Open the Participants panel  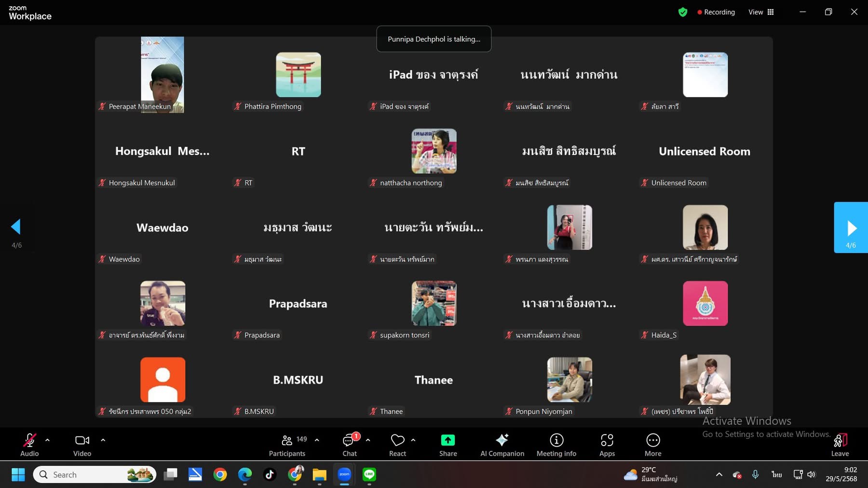point(287,445)
